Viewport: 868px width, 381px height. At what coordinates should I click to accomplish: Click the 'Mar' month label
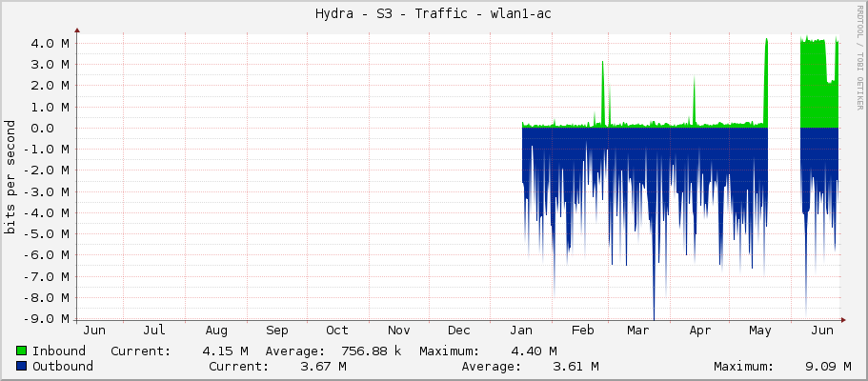click(x=637, y=331)
